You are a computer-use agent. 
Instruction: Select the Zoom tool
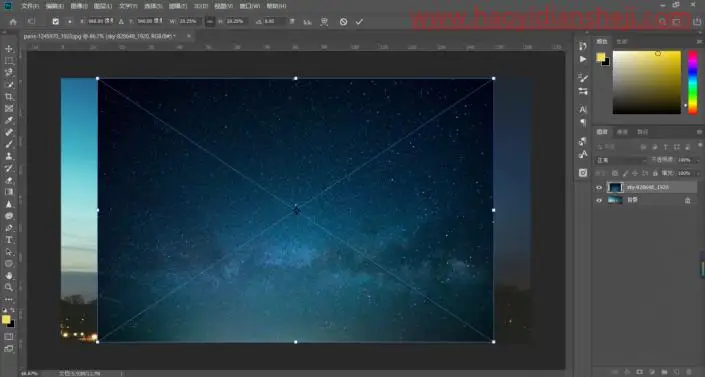(x=9, y=287)
